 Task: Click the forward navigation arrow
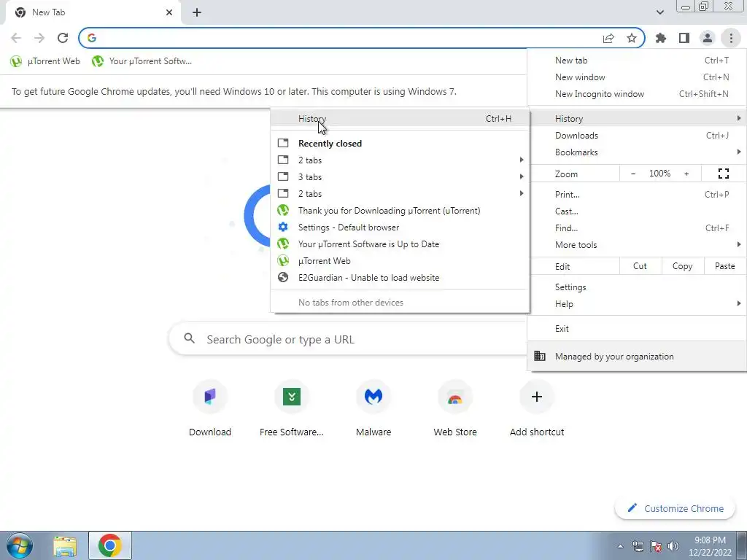[39, 38]
